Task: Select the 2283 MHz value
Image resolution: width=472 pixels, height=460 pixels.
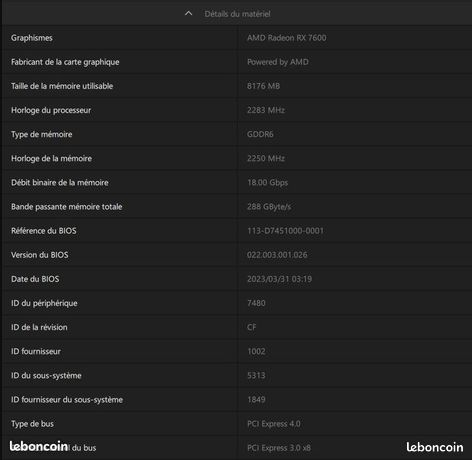Action: tap(266, 110)
